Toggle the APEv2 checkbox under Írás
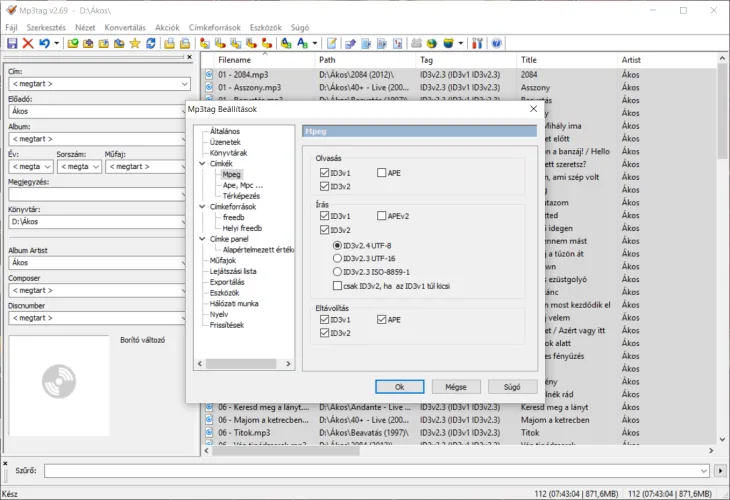Viewport: 730px width, 500px height. (x=383, y=215)
